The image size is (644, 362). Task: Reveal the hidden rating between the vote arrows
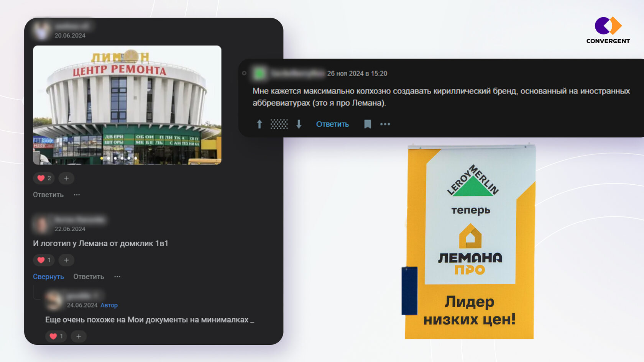point(279,124)
